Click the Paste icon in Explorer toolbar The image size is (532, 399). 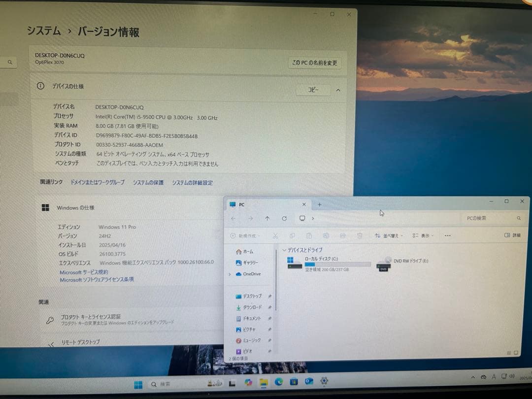(x=309, y=235)
